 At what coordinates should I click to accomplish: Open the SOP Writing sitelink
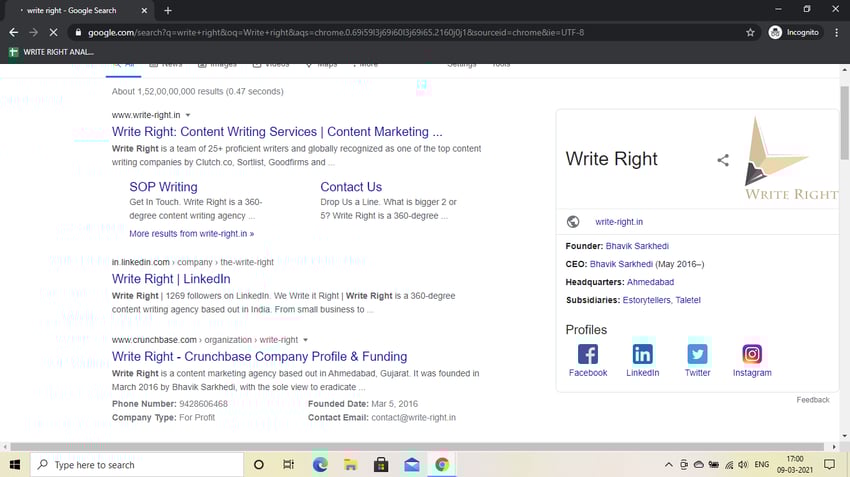[163, 187]
